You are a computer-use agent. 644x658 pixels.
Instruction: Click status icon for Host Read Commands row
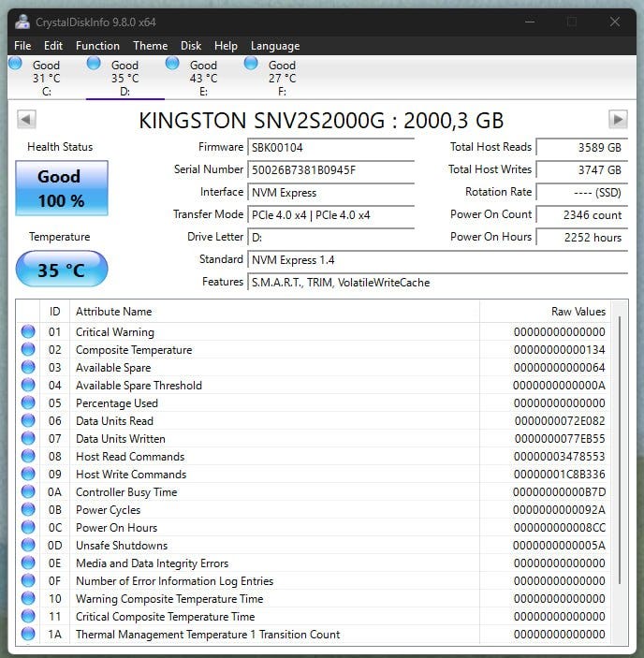[28, 456]
